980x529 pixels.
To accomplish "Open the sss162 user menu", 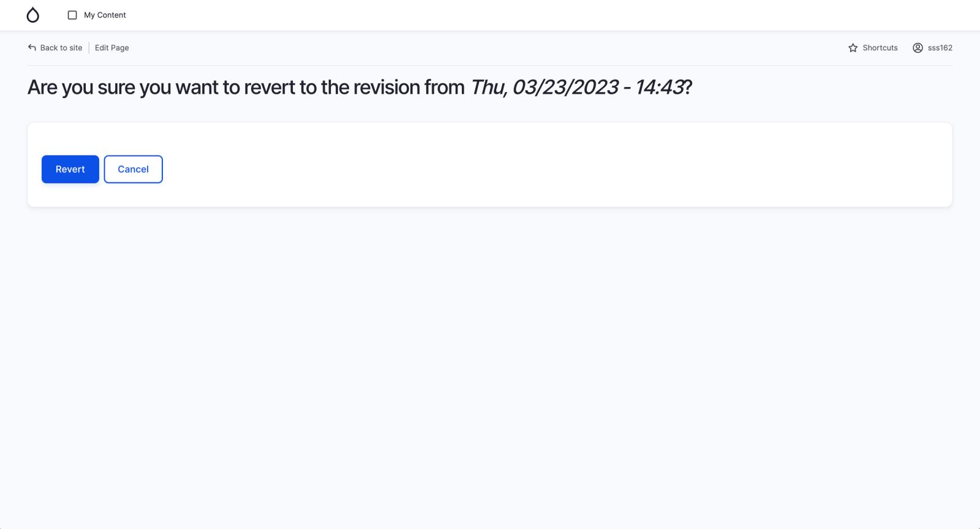I will pyautogui.click(x=932, y=48).
